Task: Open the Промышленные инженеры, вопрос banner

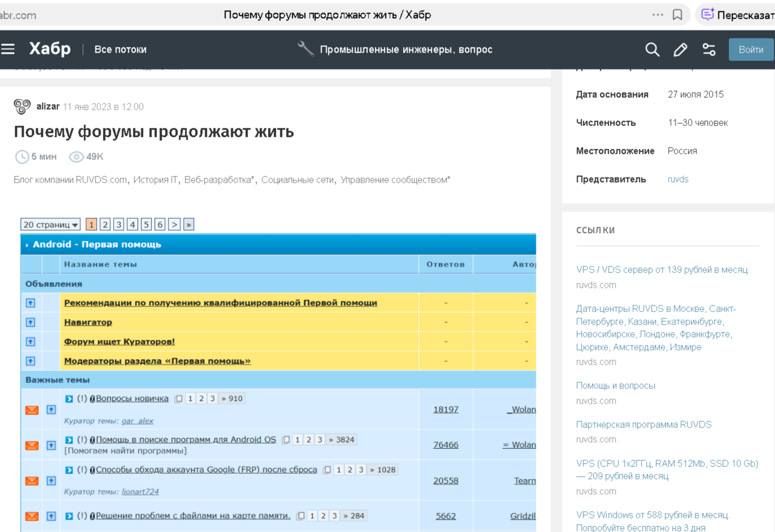Action: [x=406, y=49]
